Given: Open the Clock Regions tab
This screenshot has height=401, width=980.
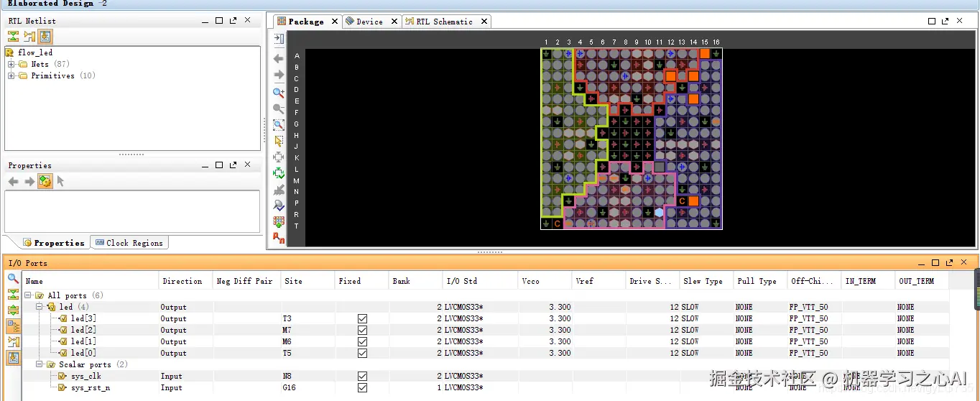Looking at the screenshot, I should 129,243.
